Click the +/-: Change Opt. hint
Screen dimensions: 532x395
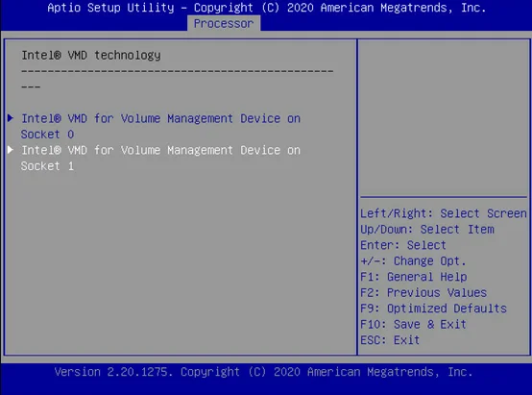(x=413, y=260)
